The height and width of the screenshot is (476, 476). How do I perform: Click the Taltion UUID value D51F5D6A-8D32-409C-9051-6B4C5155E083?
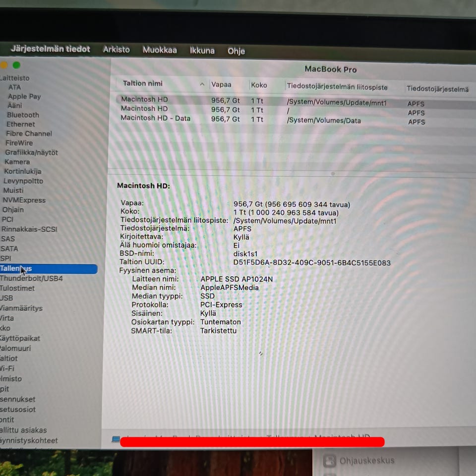(x=312, y=263)
